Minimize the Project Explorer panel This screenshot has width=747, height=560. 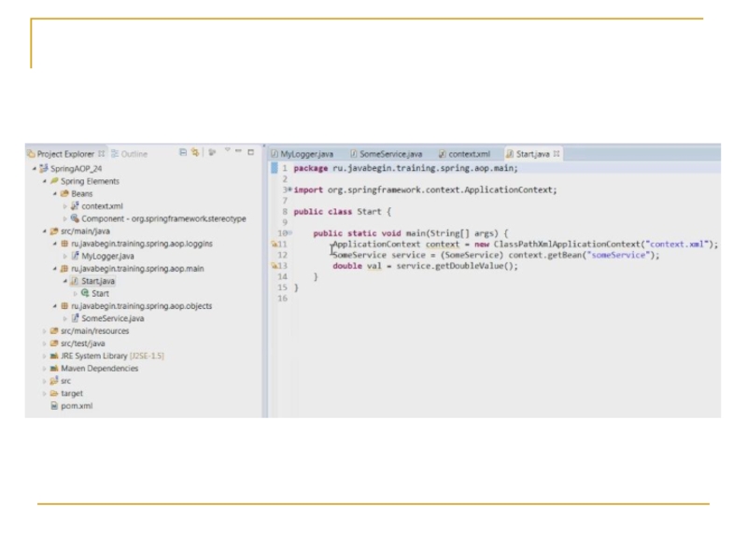pyautogui.click(x=239, y=152)
